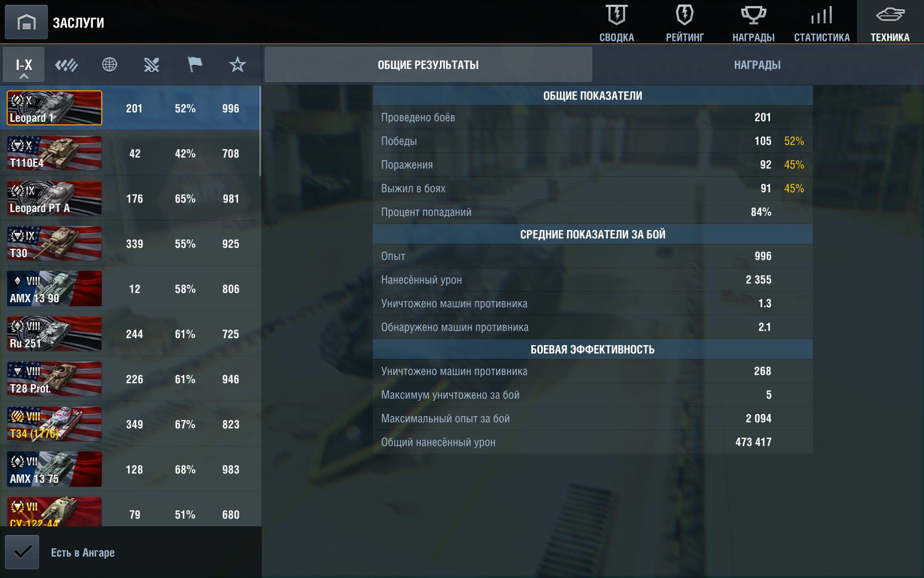The height and width of the screenshot is (578, 924).
Task: Click the T30 average experience 925
Action: [230, 244]
